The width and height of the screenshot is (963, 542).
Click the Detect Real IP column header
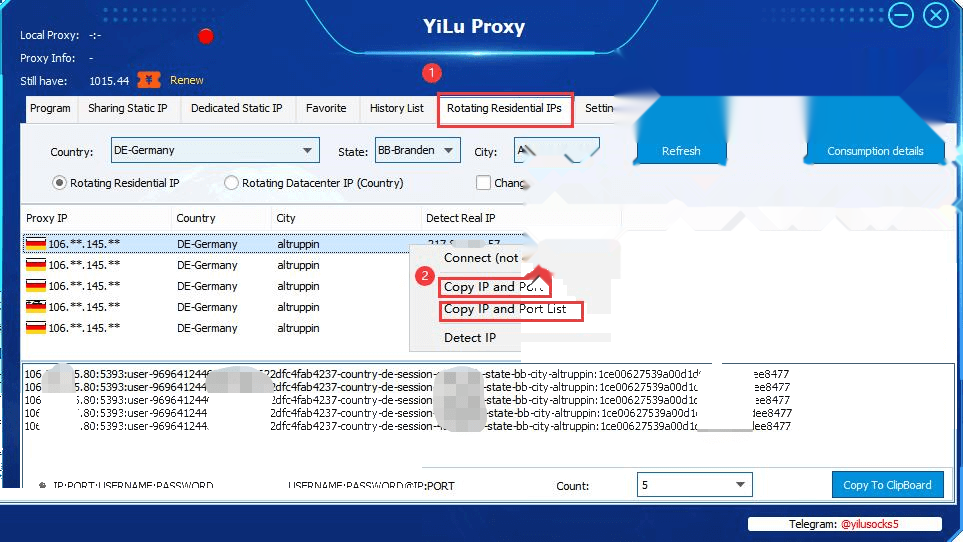[521, 218]
